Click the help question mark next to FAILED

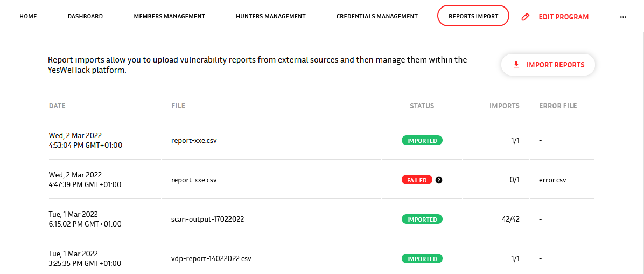439,180
